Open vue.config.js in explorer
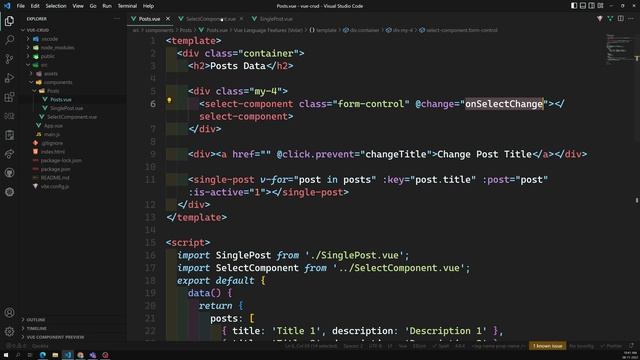The width and height of the screenshot is (640, 360). click(x=55, y=187)
